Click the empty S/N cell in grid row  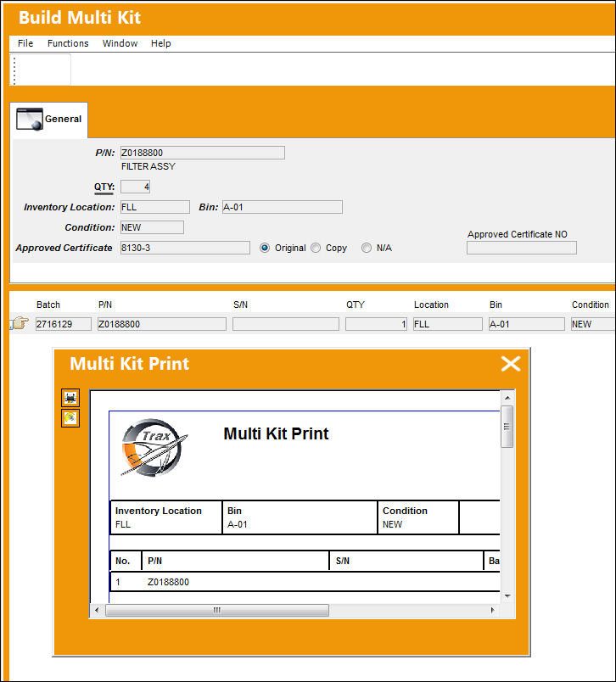[286, 324]
